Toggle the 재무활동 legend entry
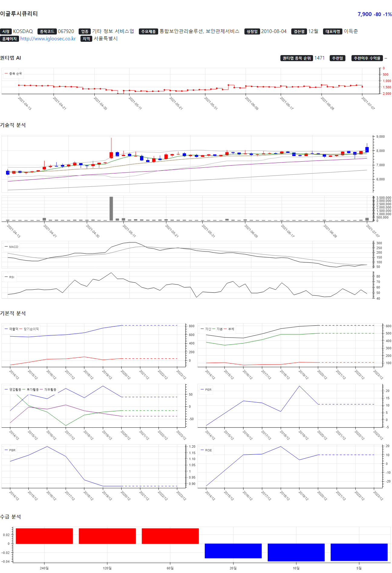 pos(48,390)
